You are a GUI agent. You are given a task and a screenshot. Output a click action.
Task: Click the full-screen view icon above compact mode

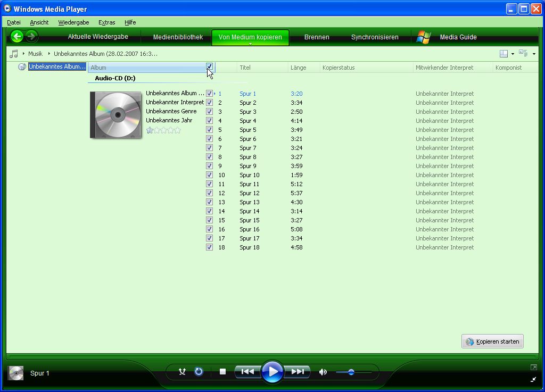point(533,368)
